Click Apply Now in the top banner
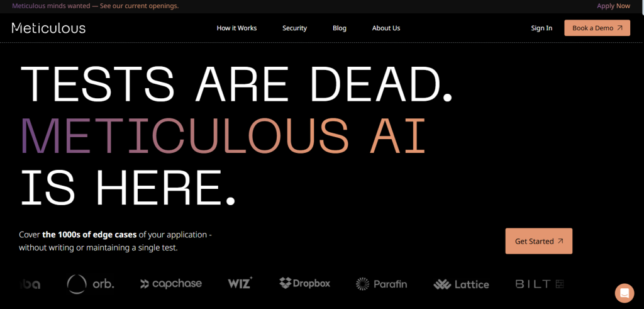Viewport: 644px width, 309px height. tap(613, 6)
